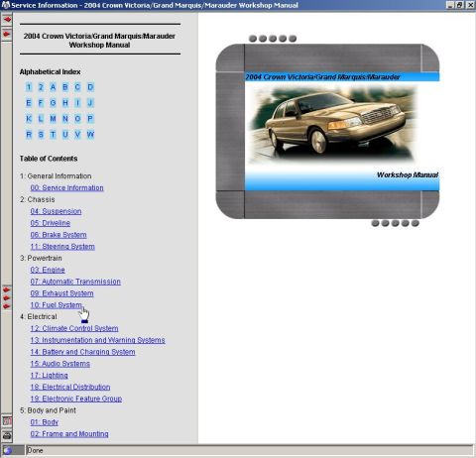This screenshot has width=476, height=458.
Task: Open the 00: Service Information link
Action: (66, 187)
